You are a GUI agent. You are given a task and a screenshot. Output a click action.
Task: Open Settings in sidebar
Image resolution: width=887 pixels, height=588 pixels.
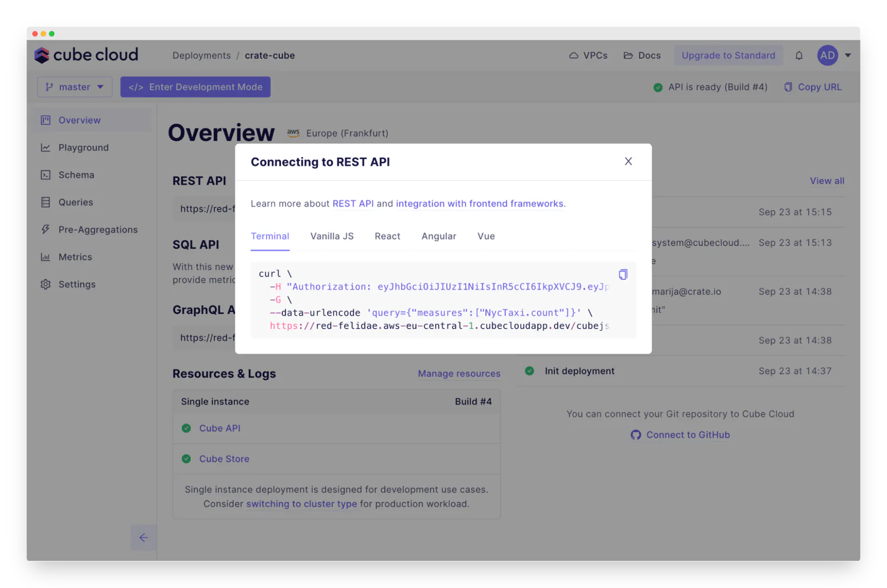click(x=92, y=284)
